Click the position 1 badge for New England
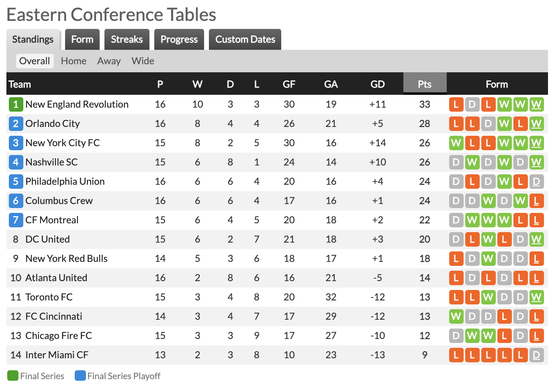This screenshot has width=552, height=392. (16, 104)
